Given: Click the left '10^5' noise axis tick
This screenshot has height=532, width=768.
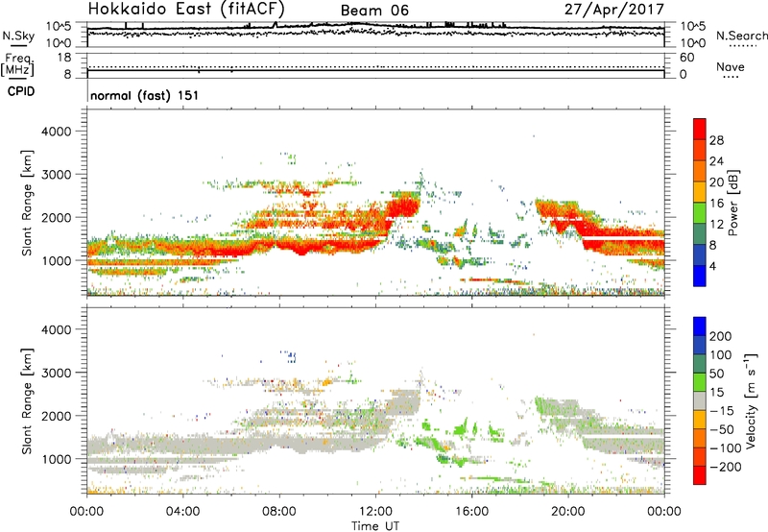Looking at the screenshot, I should click(x=59, y=27).
